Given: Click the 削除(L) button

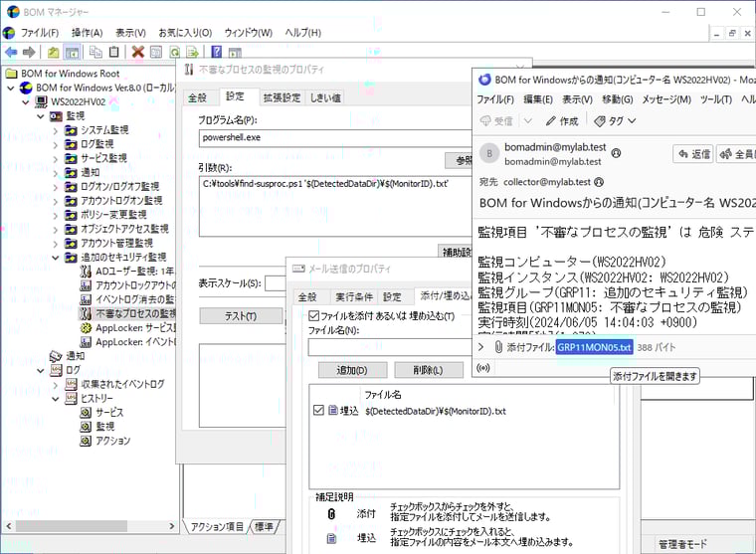Looking at the screenshot, I should coord(428,370).
